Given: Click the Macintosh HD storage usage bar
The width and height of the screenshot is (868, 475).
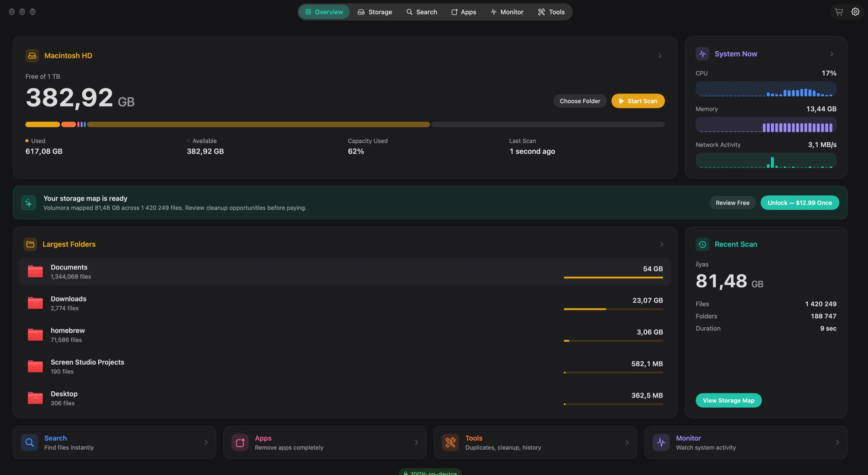Looking at the screenshot, I should pyautogui.click(x=345, y=125).
